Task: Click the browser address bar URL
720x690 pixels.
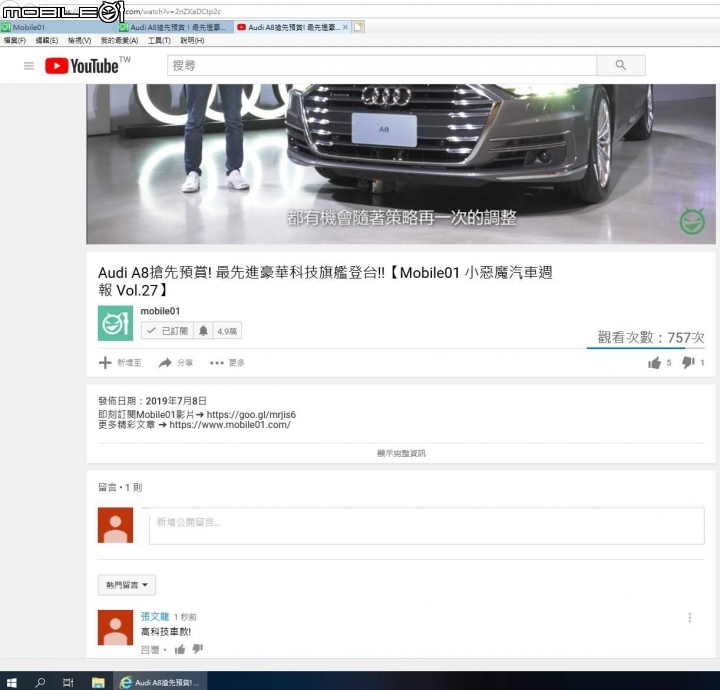Action: tap(173, 11)
